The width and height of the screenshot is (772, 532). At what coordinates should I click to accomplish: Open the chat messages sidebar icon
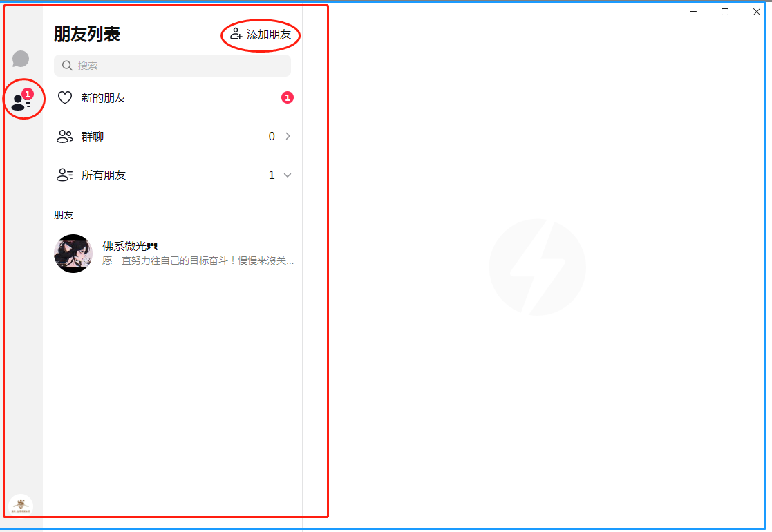coord(21,59)
